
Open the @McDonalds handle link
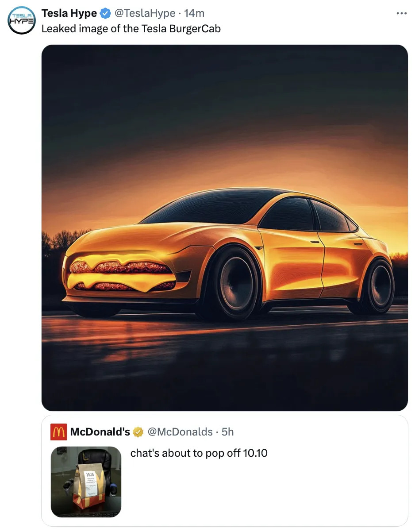click(180, 432)
